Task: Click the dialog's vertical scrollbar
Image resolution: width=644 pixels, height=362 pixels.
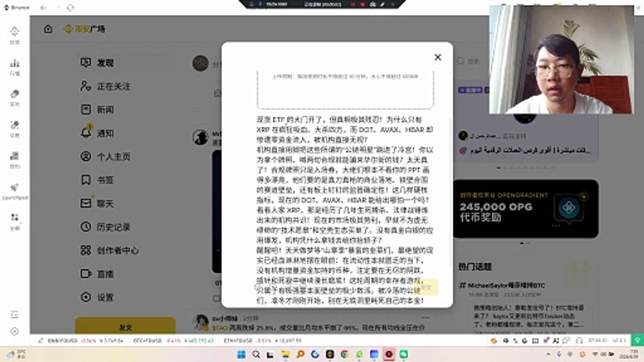Action: point(450,191)
